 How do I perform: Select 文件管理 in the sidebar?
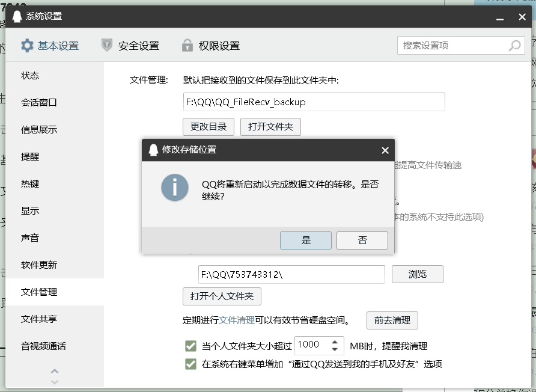55,292
